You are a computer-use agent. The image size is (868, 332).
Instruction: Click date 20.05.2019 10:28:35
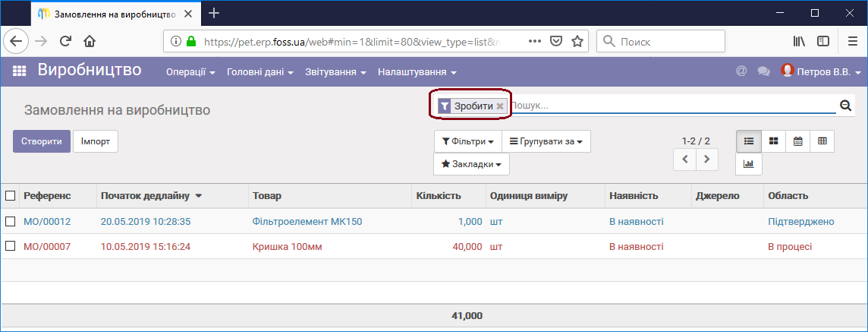[x=146, y=222]
